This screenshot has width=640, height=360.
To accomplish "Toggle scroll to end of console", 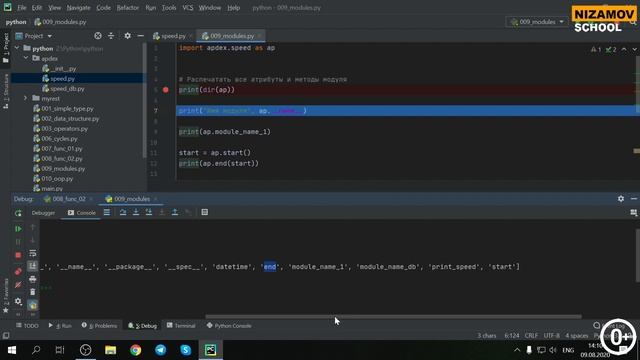I will pos(33,266).
